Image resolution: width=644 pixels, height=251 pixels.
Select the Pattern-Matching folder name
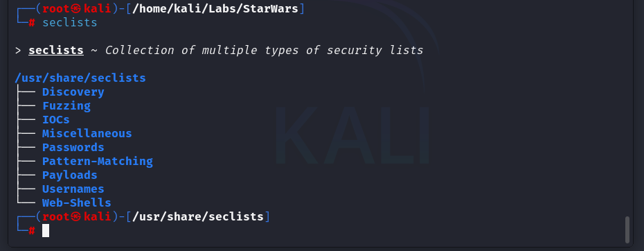(98, 162)
